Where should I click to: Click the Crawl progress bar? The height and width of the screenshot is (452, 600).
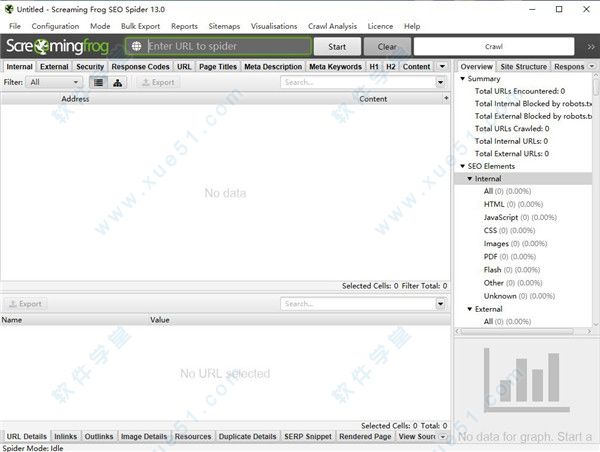coord(494,47)
